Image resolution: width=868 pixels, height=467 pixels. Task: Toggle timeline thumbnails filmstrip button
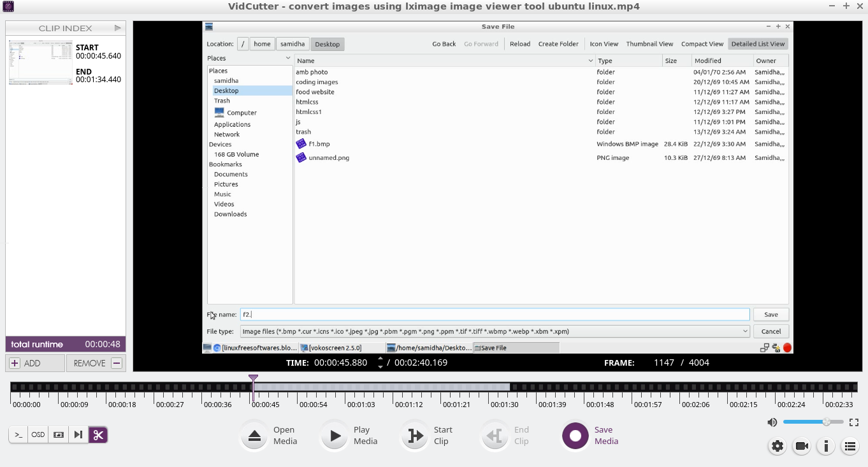click(x=58, y=435)
